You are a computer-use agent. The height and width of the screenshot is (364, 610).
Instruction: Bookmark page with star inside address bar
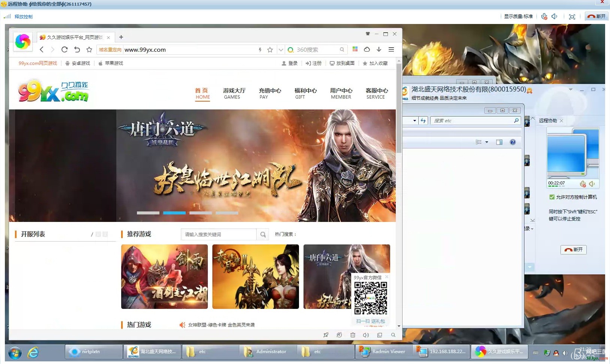(x=270, y=49)
